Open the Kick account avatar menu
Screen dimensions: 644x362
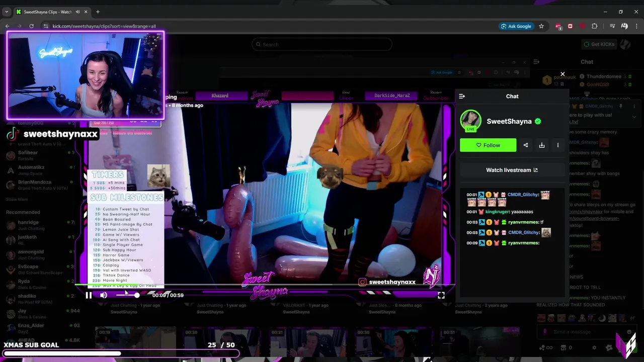[625, 44]
